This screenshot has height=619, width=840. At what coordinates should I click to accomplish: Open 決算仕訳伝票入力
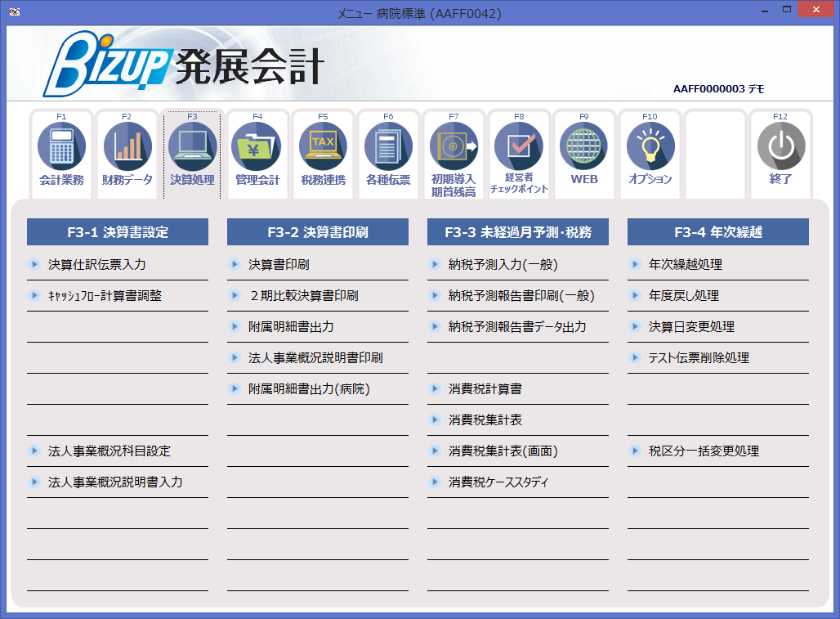(85, 264)
